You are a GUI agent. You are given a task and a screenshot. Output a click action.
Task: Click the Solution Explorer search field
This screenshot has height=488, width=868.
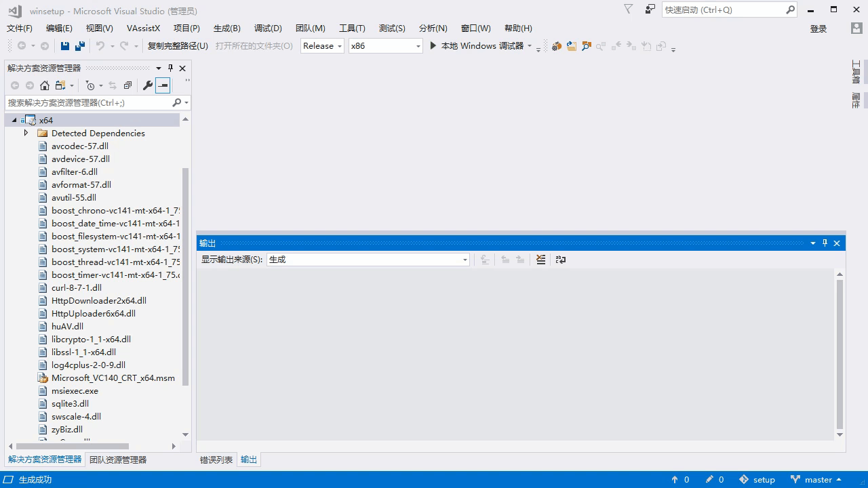click(x=87, y=102)
